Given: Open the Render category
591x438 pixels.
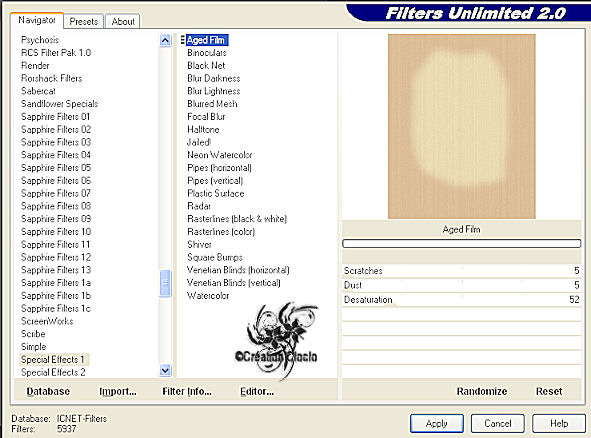Looking at the screenshot, I should coord(35,66).
